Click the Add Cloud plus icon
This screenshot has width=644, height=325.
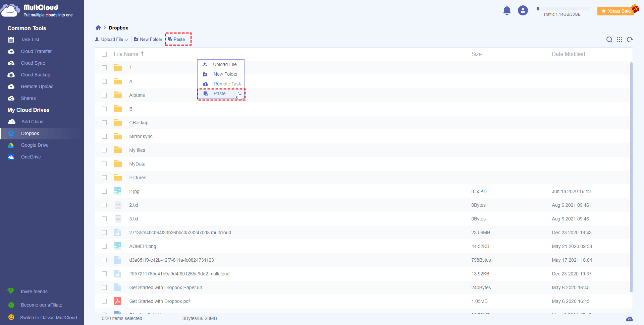pyautogui.click(x=12, y=122)
